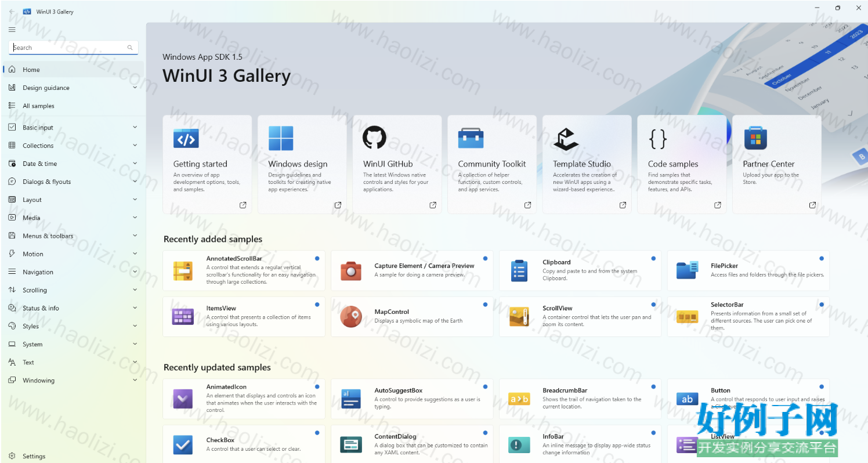
Task: Click the ContentDialog sample icon
Action: [x=351, y=445]
